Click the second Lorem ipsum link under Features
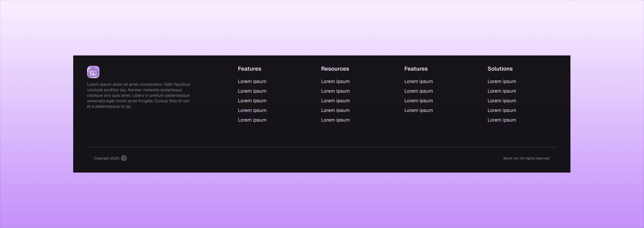 pyautogui.click(x=252, y=91)
